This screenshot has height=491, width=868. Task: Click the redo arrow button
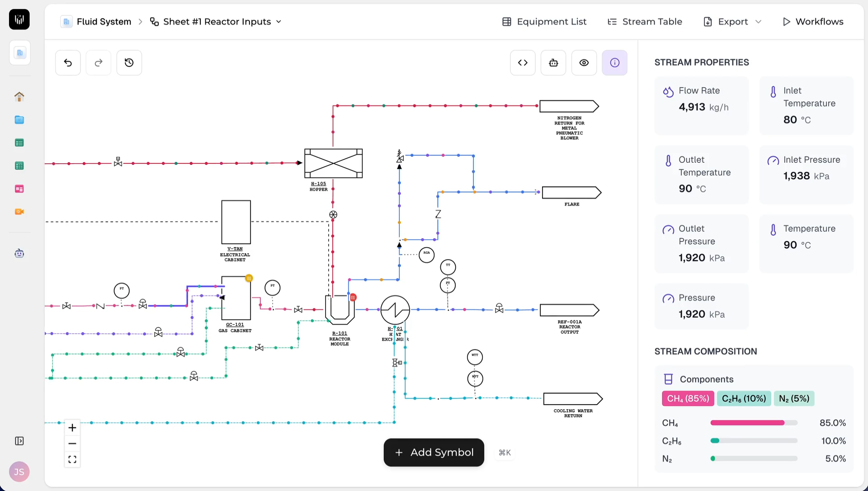pos(99,63)
